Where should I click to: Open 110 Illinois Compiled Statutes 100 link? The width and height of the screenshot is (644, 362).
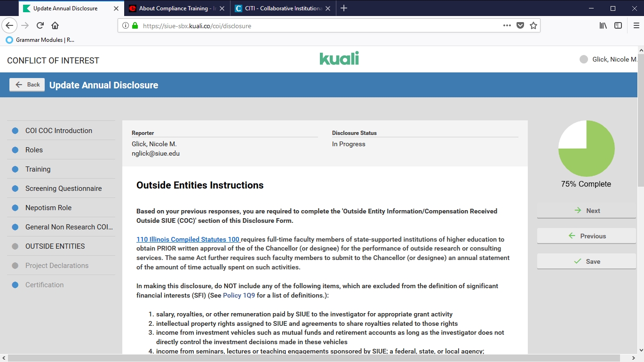pyautogui.click(x=188, y=240)
